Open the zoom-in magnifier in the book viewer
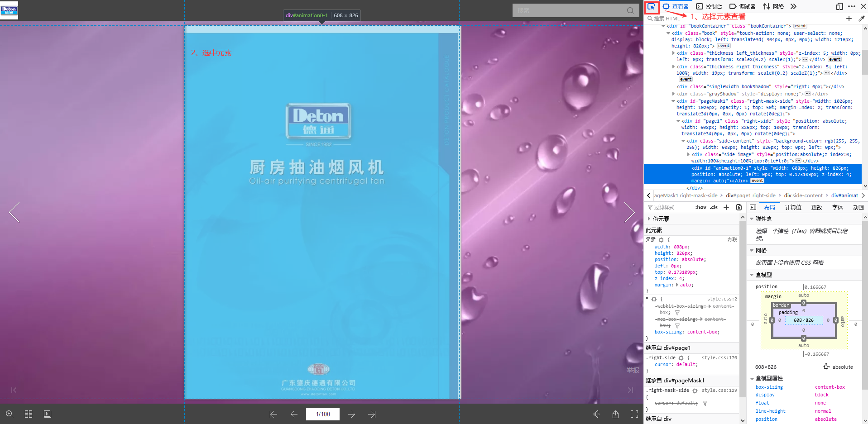 [x=9, y=414]
